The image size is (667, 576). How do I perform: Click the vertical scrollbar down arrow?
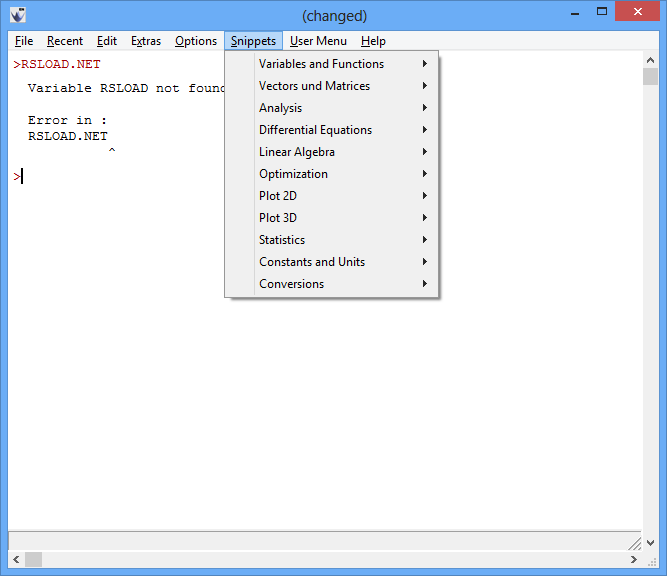coord(650,542)
